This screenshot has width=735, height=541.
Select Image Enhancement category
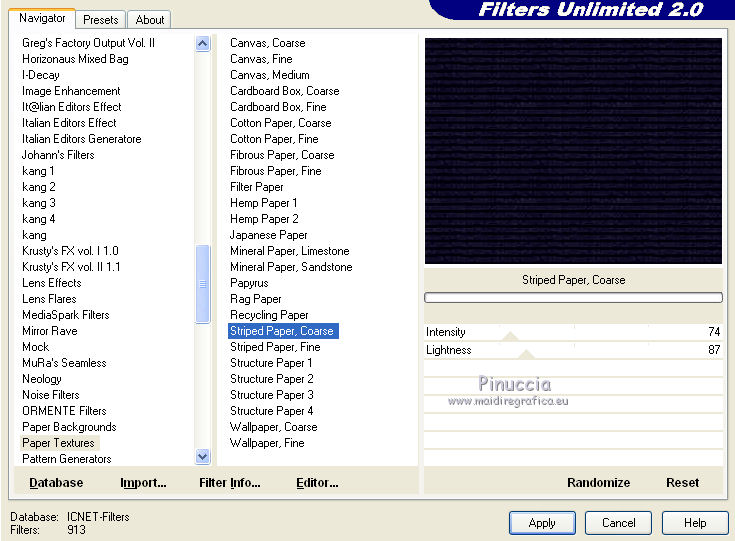tap(71, 91)
